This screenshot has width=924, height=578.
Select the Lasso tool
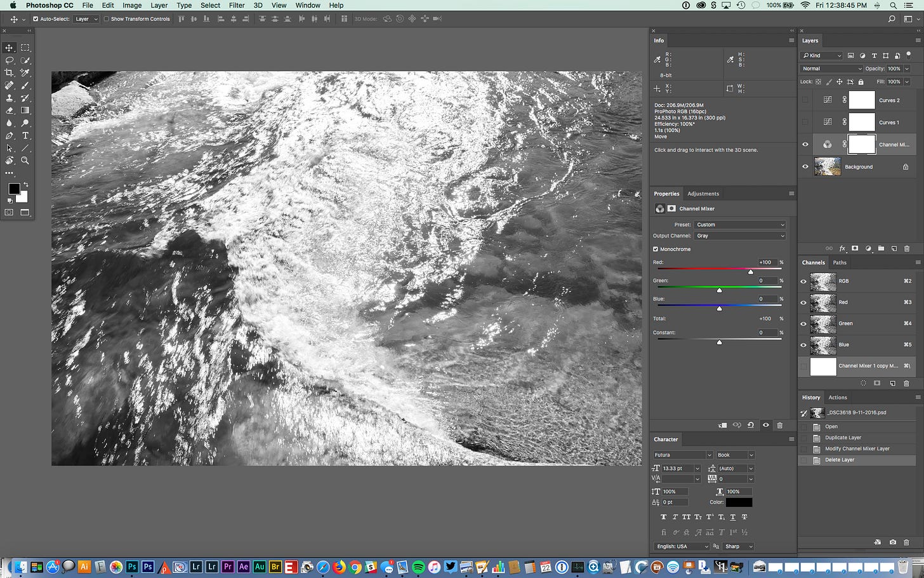click(x=10, y=60)
